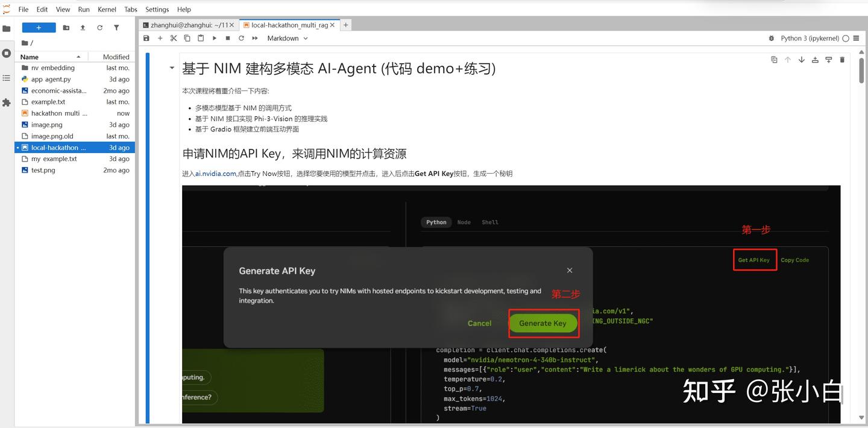
Task: Click the JupyterLab logo icon
Action: 6,8
